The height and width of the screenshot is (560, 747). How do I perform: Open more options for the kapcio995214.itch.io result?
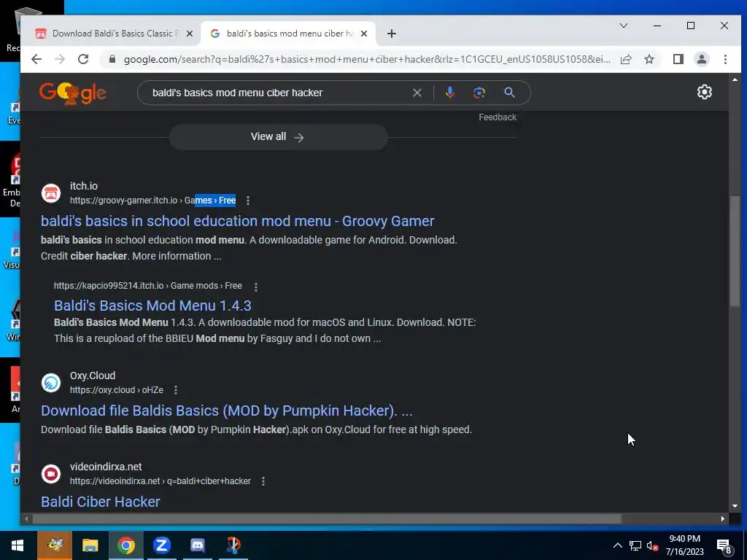[256, 287]
